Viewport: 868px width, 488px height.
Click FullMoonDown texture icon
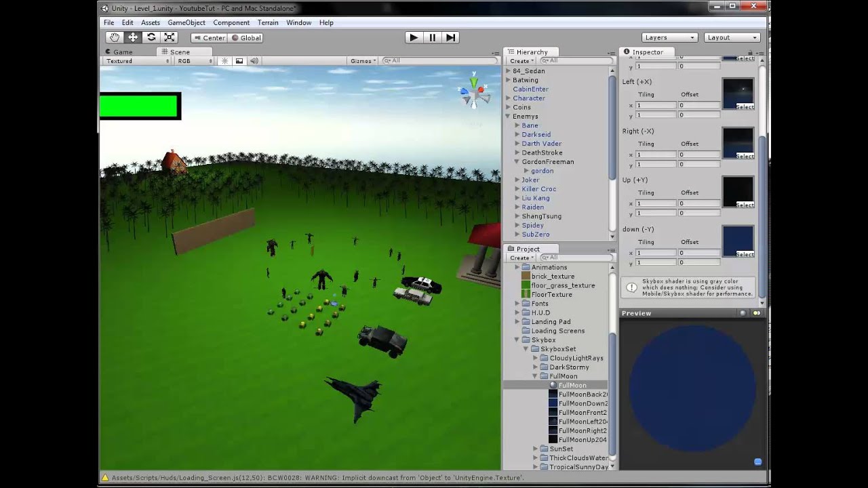553,403
